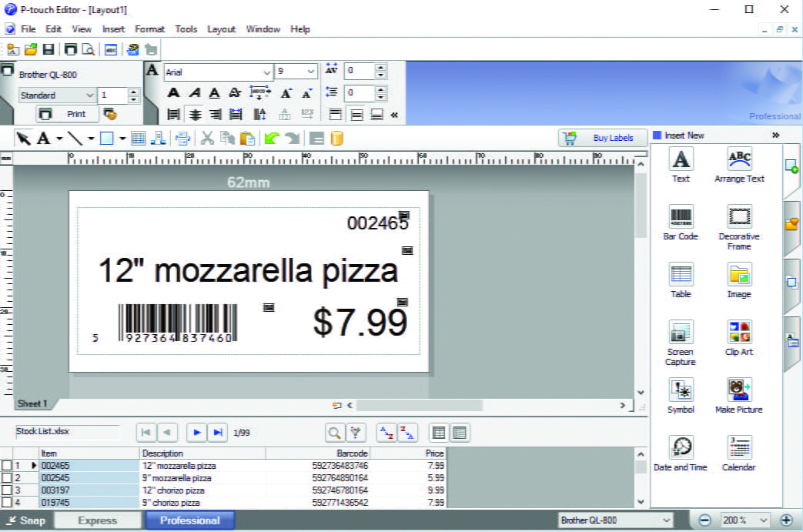Click the zoom out minus control
This screenshot has height=532, width=803.
click(704, 520)
